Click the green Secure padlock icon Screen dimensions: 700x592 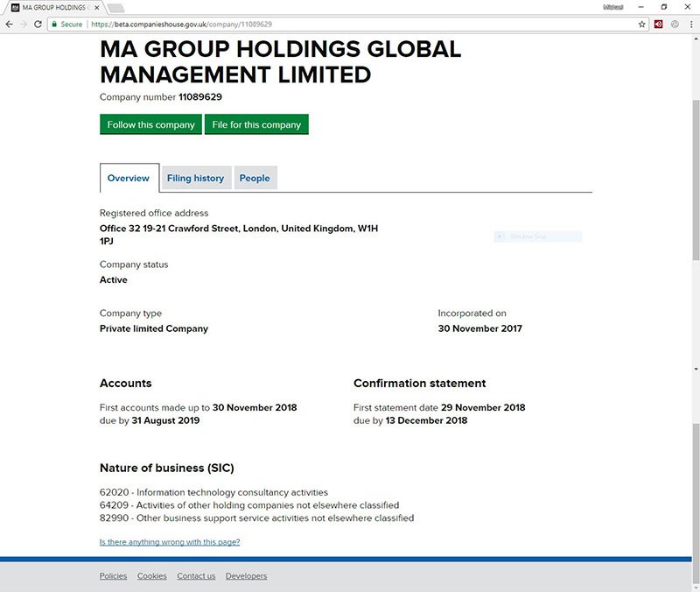pos(54,25)
